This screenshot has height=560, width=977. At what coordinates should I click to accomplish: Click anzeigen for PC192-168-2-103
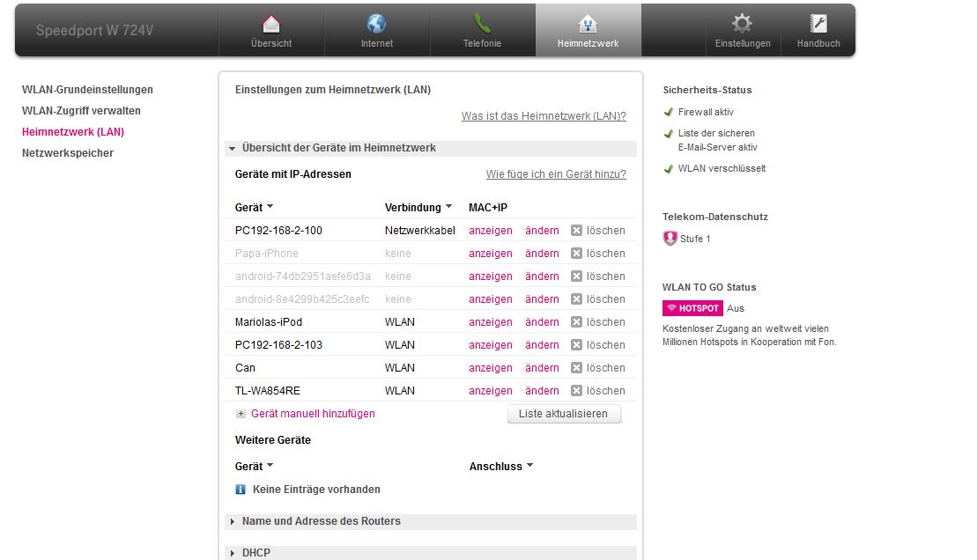(491, 345)
